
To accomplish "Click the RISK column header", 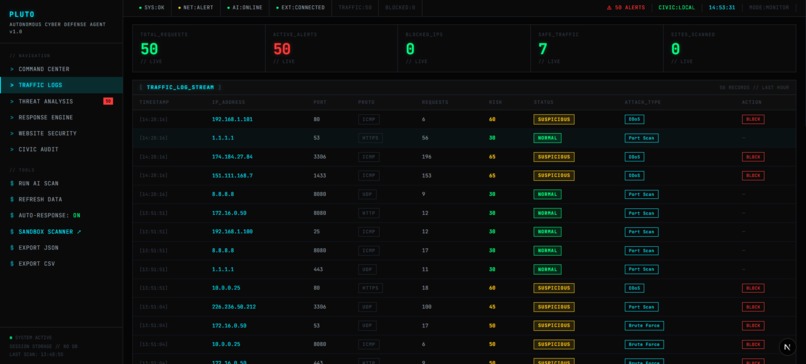I will pyautogui.click(x=496, y=102).
